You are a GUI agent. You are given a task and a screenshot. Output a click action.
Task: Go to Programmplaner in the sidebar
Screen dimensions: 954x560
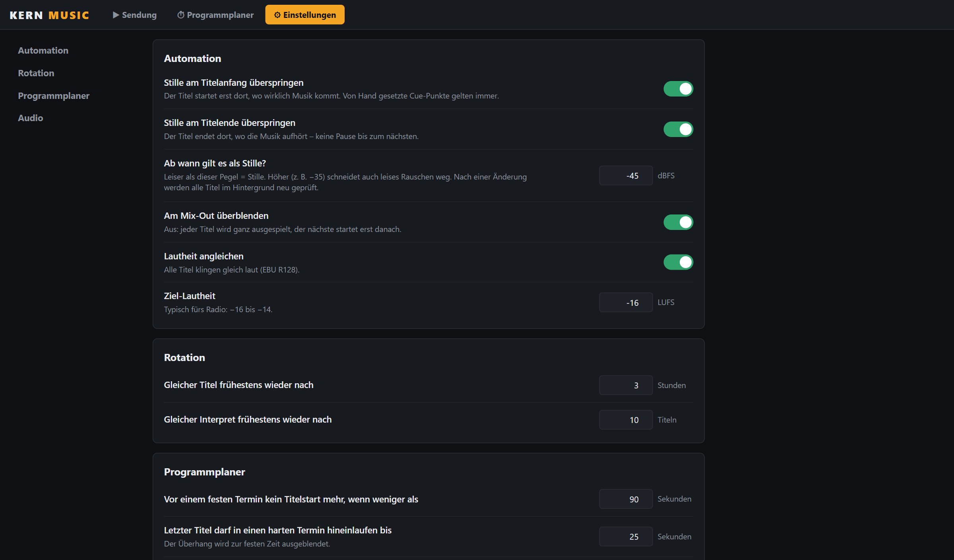54,96
